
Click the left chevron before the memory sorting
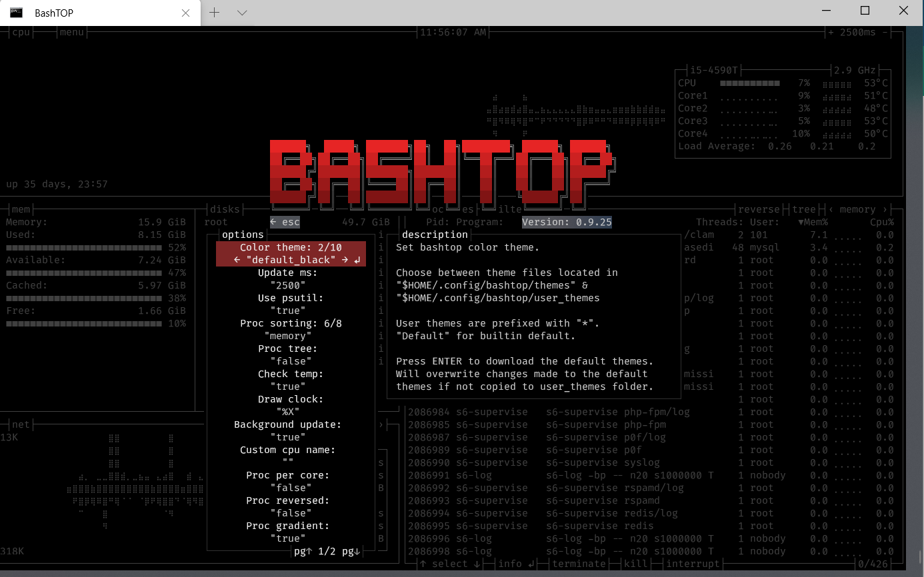point(831,209)
